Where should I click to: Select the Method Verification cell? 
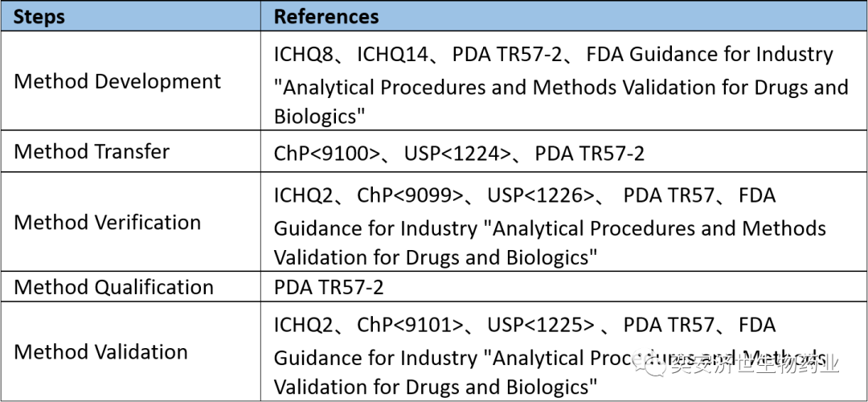[108, 223]
